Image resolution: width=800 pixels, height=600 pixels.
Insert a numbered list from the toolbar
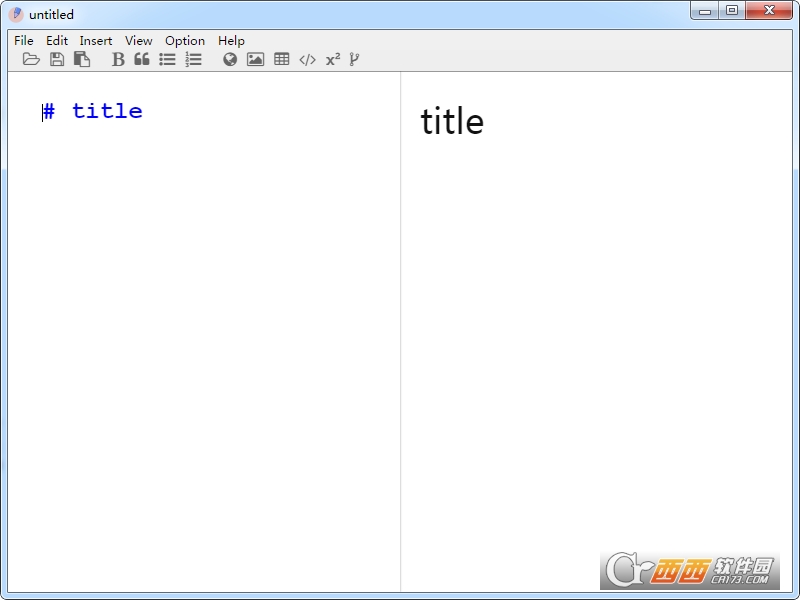point(193,59)
